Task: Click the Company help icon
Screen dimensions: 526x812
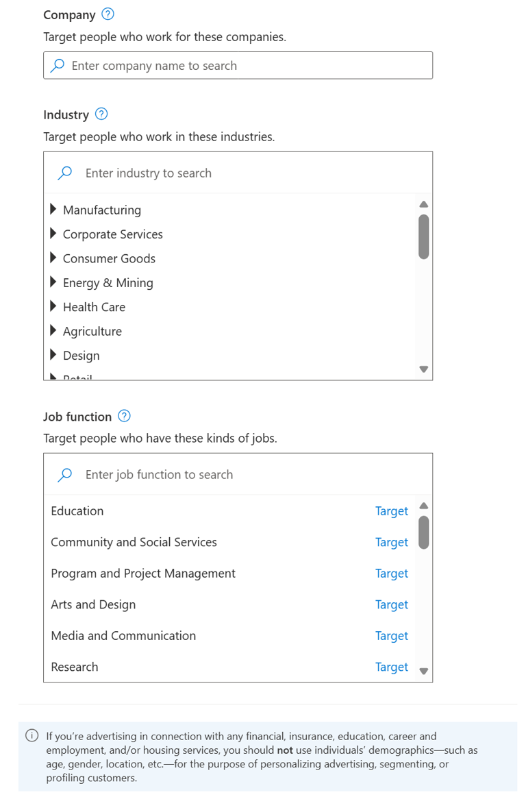Action: click(107, 14)
